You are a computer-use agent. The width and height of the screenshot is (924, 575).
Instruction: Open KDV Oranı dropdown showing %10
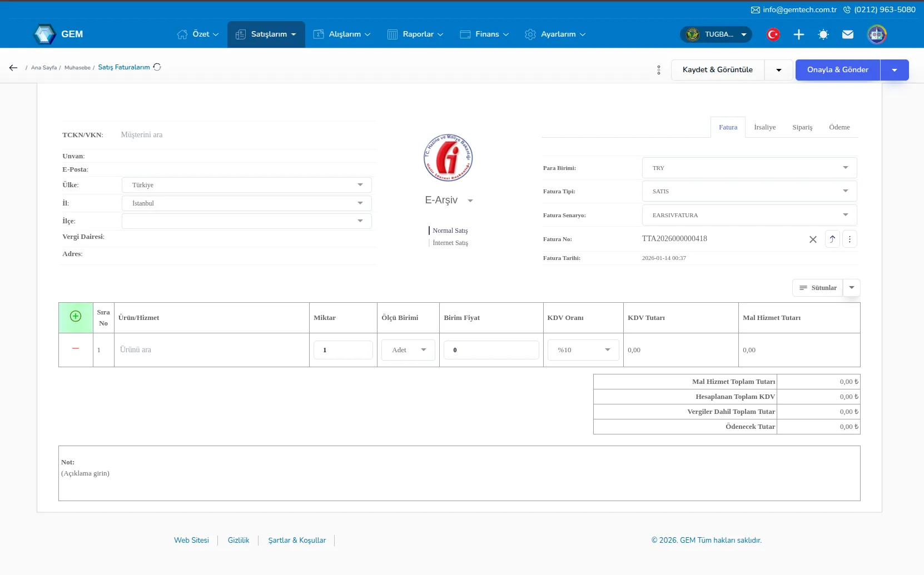tap(583, 350)
